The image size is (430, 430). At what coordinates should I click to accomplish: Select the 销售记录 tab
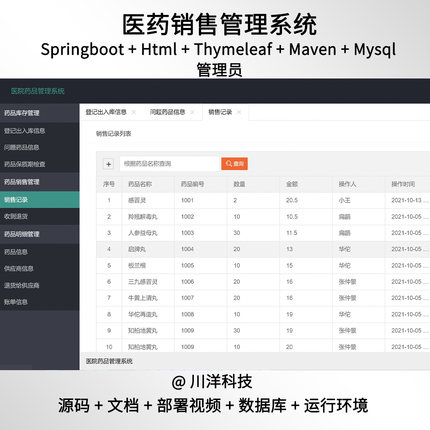(220, 112)
